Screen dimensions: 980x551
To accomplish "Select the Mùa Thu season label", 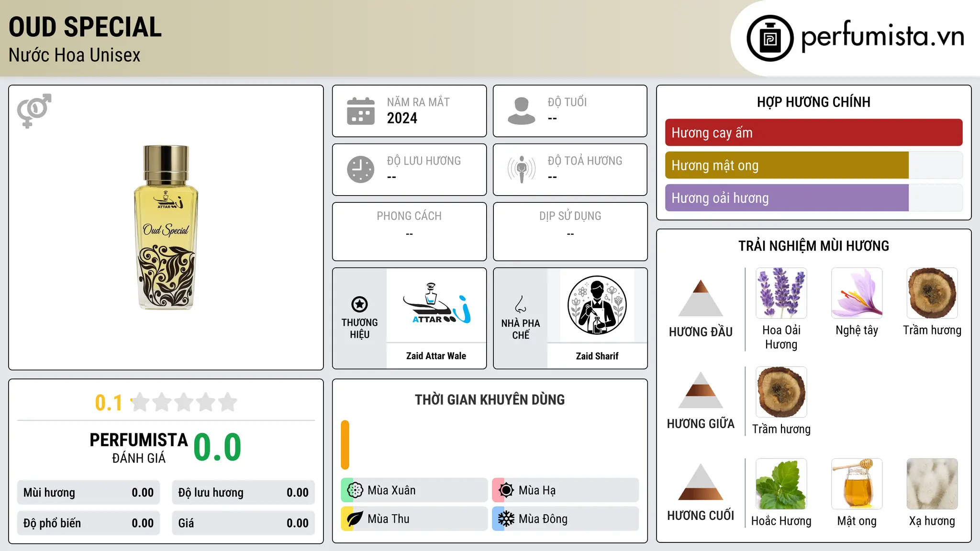I will click(x=389, y=519).
